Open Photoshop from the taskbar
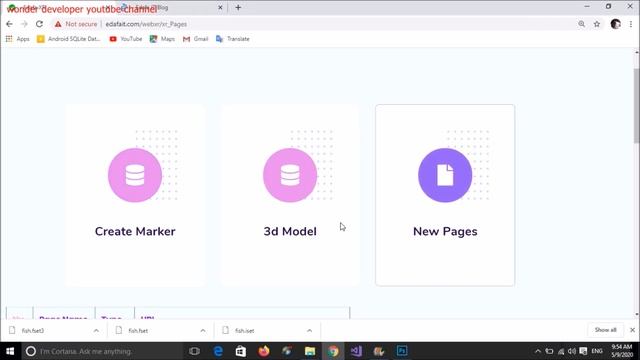Screen dimensions: 640x360 (x=402, y=351)
